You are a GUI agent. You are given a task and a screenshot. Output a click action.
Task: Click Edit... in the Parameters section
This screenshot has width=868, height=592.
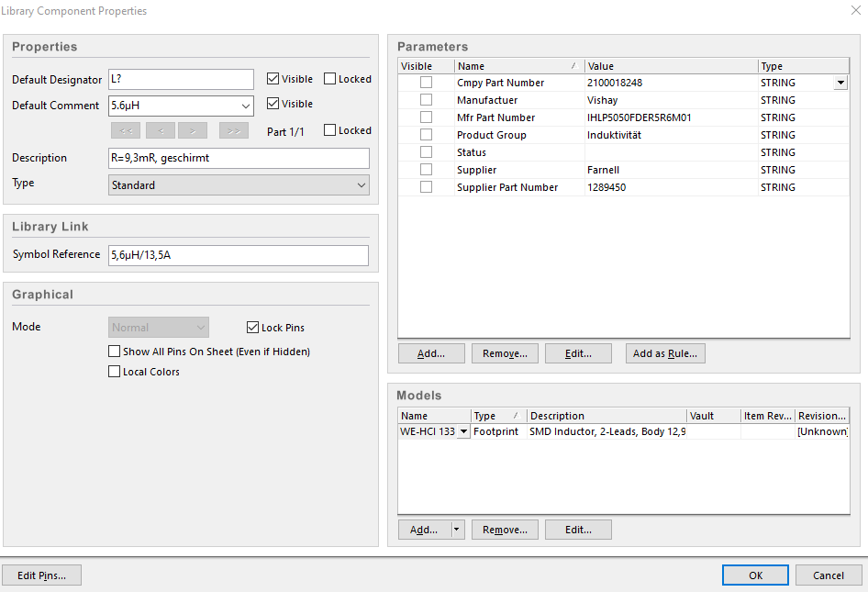tap(578, 353)
